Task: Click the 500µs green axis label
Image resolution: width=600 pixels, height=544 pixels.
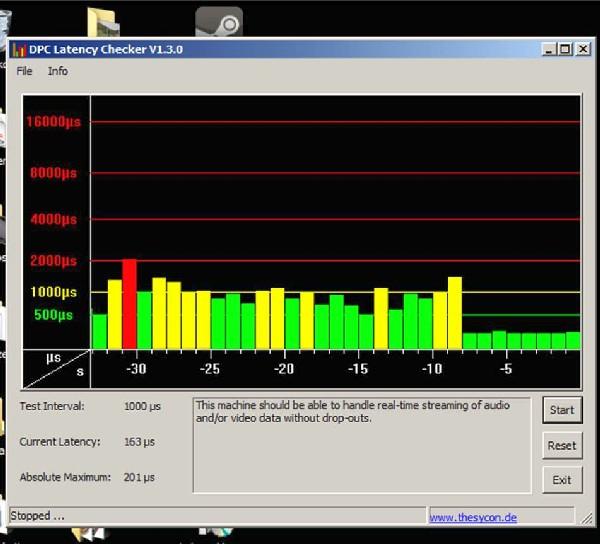Action: [53, 315]
